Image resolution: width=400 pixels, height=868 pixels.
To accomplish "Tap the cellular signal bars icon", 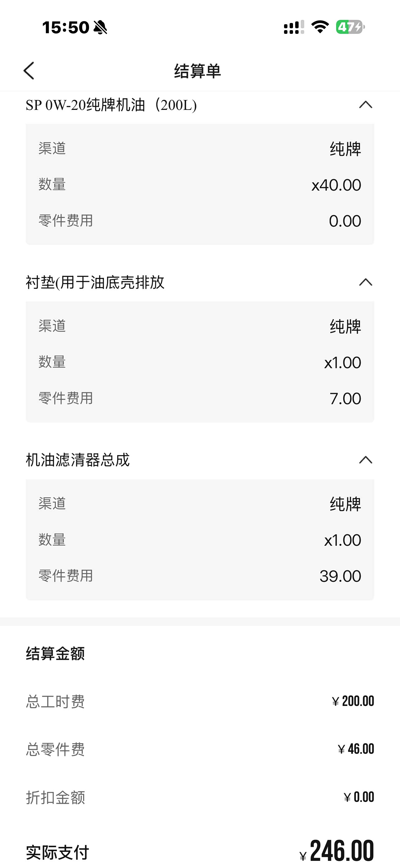I will (294, 27).
